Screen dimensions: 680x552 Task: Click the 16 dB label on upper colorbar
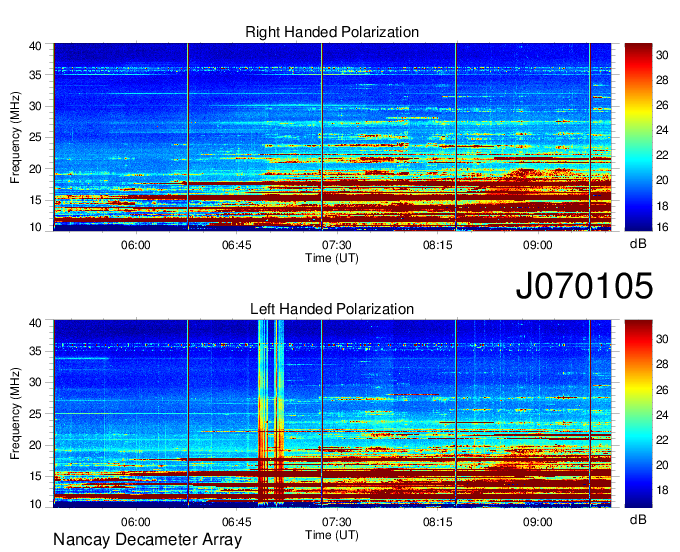(x=662, y=227)
